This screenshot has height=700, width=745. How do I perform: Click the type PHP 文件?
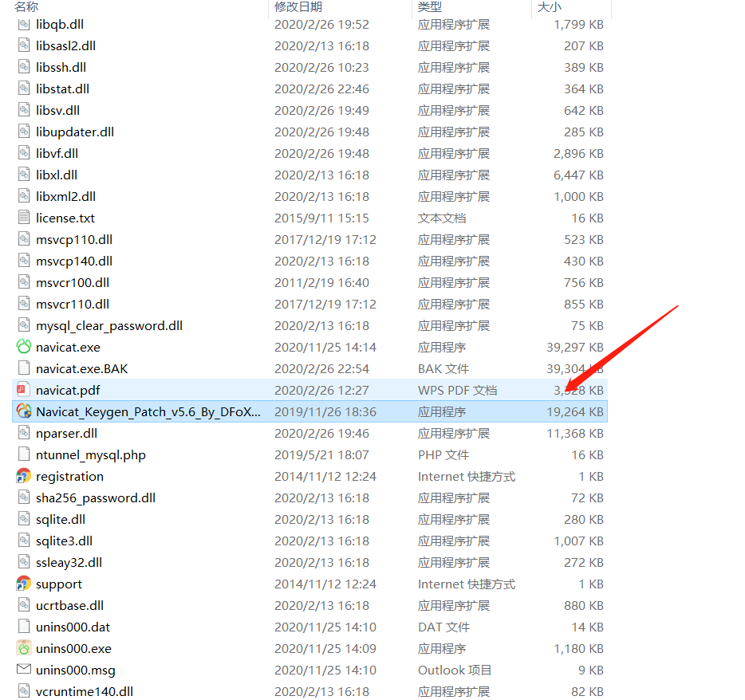(443, 455)
